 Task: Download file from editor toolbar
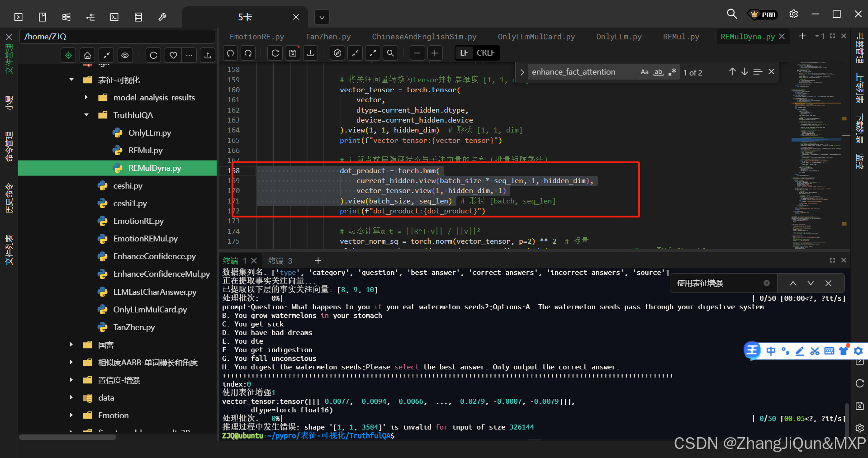click(311, 53)
